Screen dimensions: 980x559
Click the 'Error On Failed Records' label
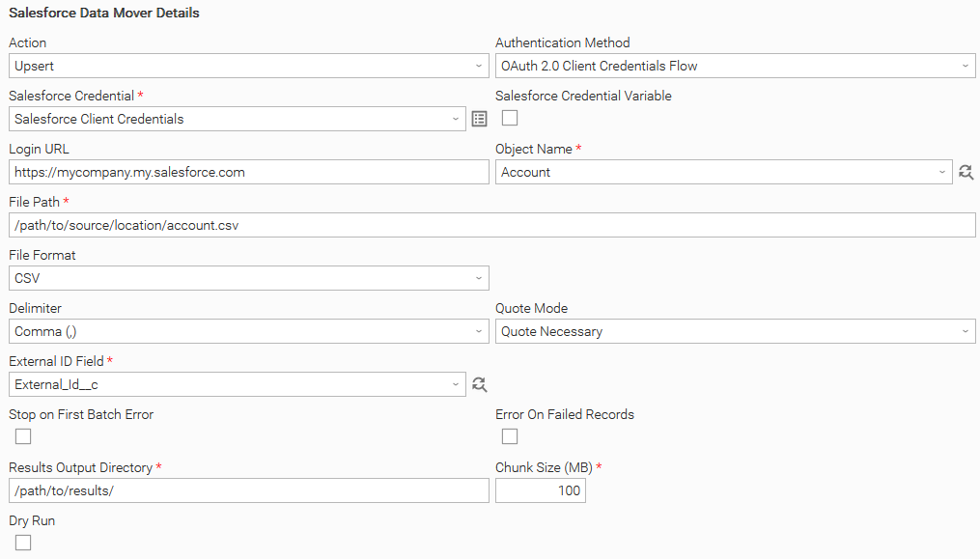[565, 414]
